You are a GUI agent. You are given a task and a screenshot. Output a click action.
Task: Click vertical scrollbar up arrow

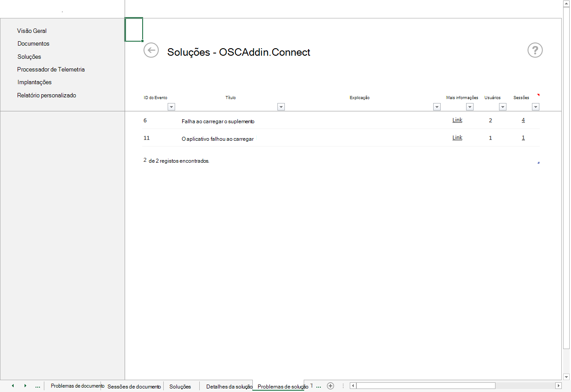click(x=567, y=4)
